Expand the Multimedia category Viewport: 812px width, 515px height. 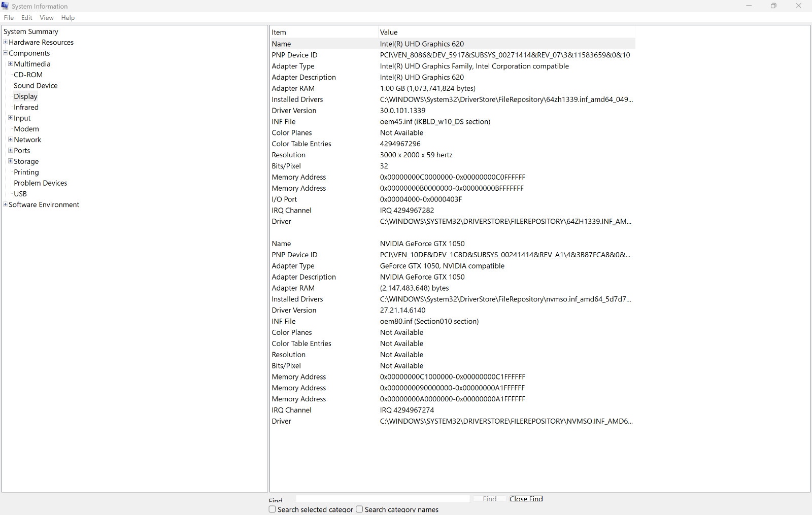(11, 63)
